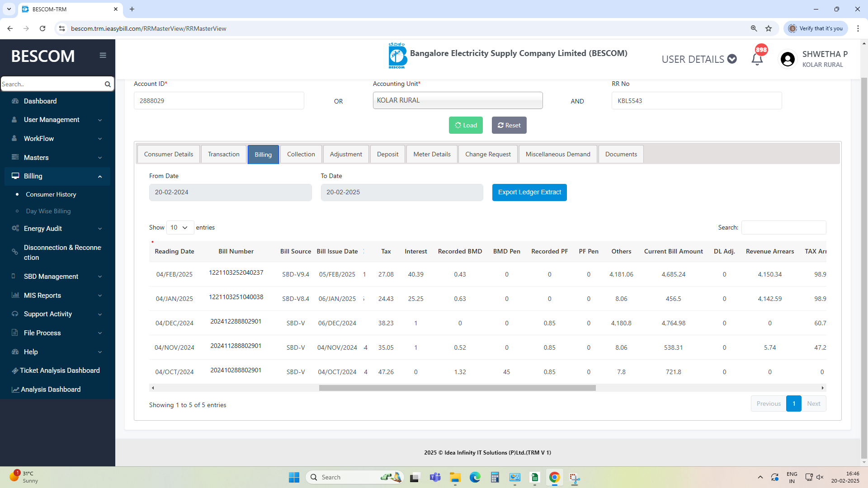Click the Export Ledger Extract button
Screen dimensions: 868x488
pos(529,192)
